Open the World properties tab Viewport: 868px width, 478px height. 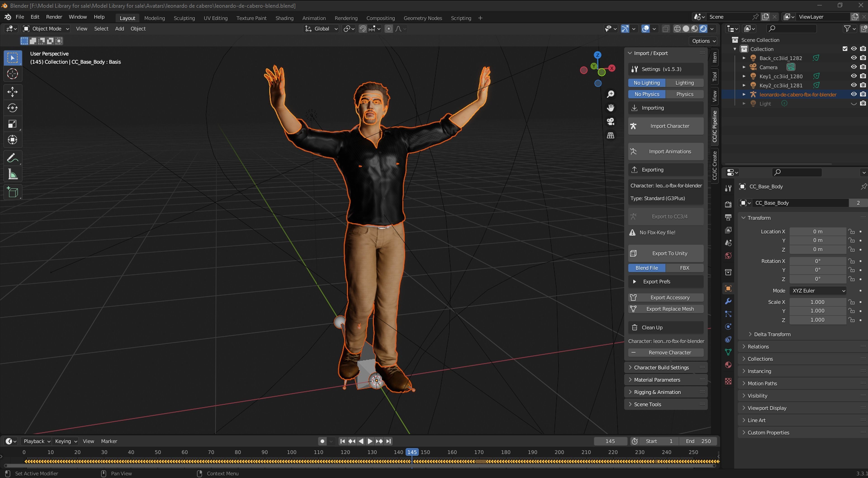pyautogui.click(x=728, y=256)
